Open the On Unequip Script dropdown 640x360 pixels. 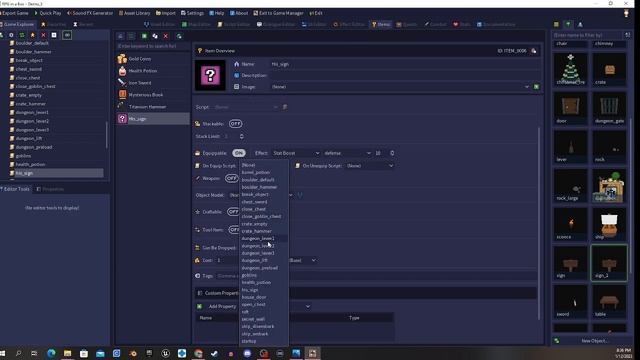(369, 166)
